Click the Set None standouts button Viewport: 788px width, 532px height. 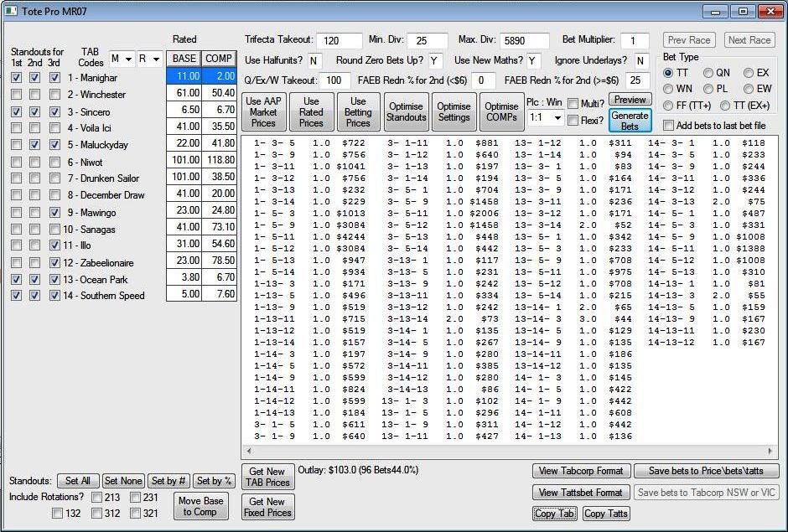123,481
